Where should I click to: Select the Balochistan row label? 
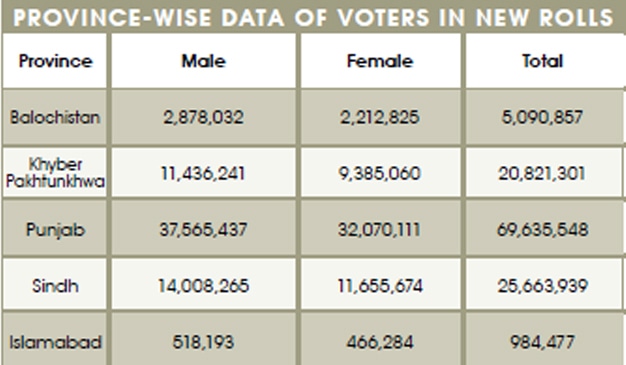coord(55,117)
